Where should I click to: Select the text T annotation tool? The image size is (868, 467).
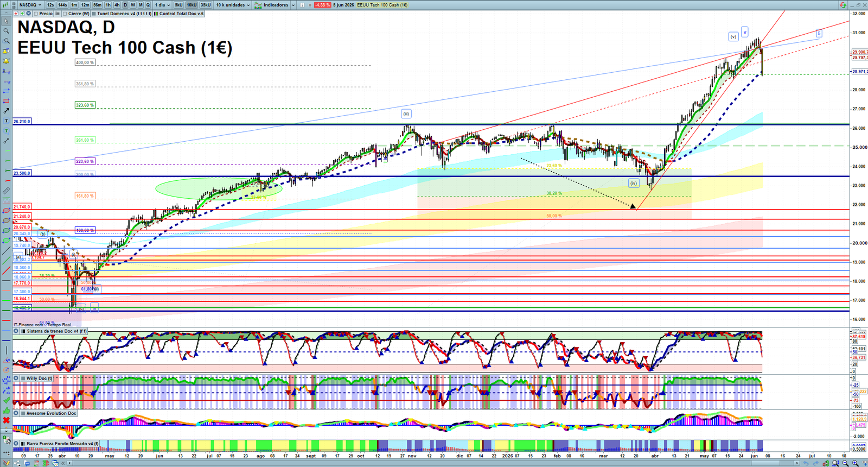click(6, 121)
